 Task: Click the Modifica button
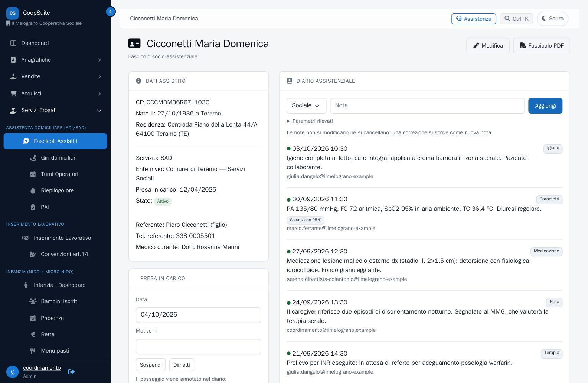tap(488, 46)
